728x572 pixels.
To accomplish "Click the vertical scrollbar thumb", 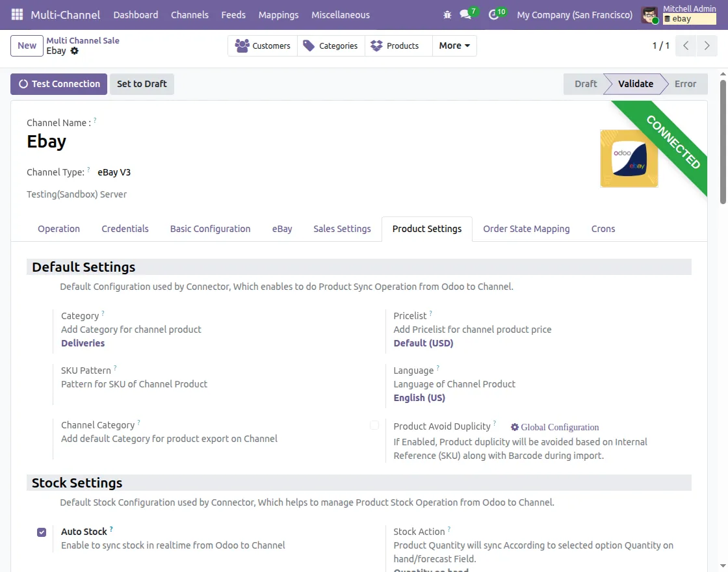I will tap(722, 142).
